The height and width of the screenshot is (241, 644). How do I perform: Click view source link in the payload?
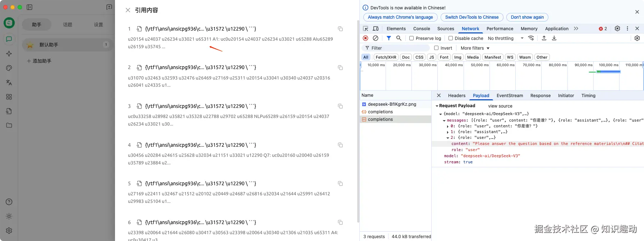(500, 106)
